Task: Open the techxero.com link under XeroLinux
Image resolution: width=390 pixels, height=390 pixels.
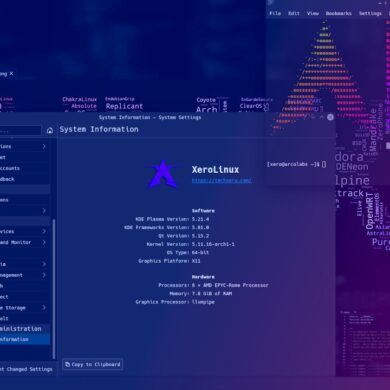Action: coord(222,180)
